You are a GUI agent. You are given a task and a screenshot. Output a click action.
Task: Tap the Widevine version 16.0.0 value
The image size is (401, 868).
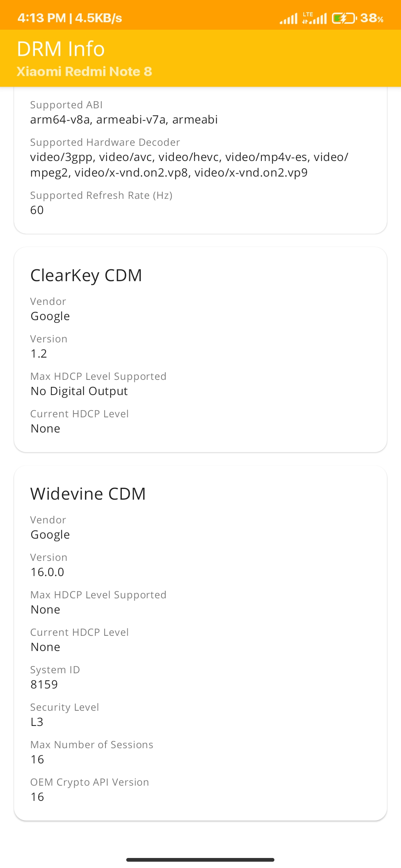click(x=47, y=572)
